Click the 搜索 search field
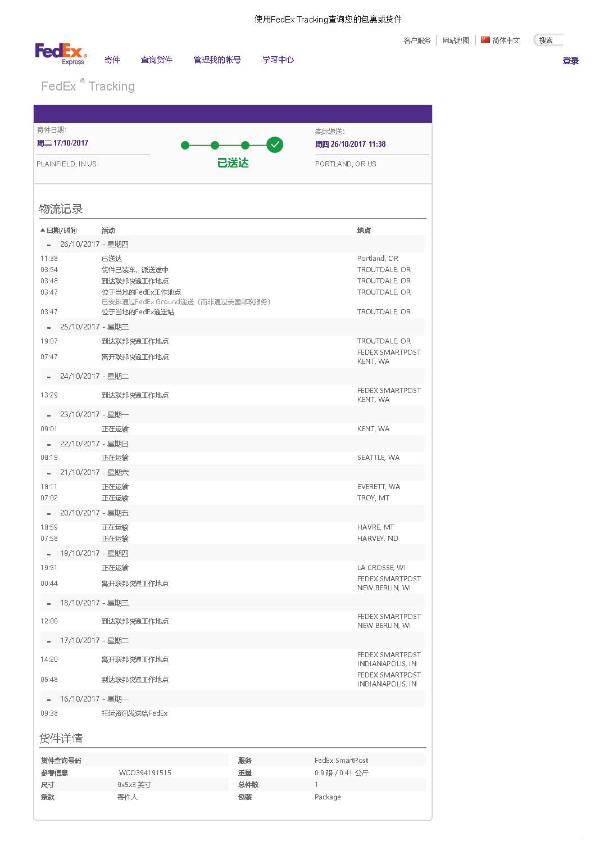Screen dimensions: 613x868 (x=548, y=40)
